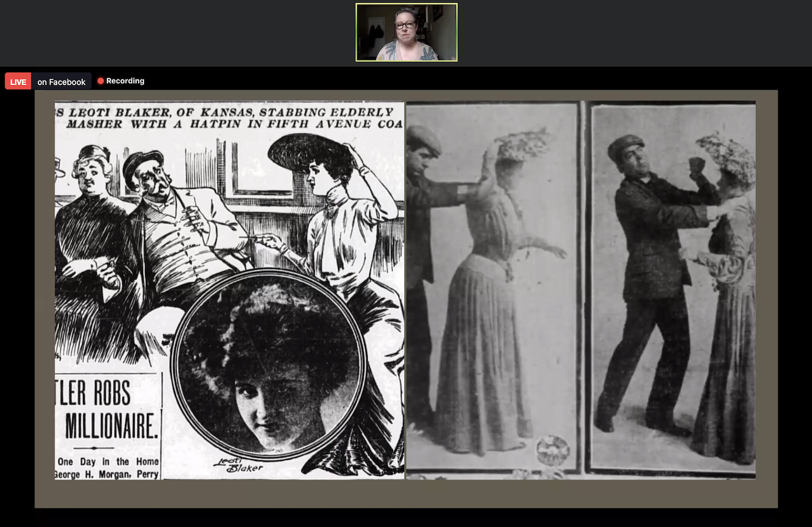This screenshot has width=812, height=527.
Task: Click the 'on Facebook' live label
Action: click(61, 82)
